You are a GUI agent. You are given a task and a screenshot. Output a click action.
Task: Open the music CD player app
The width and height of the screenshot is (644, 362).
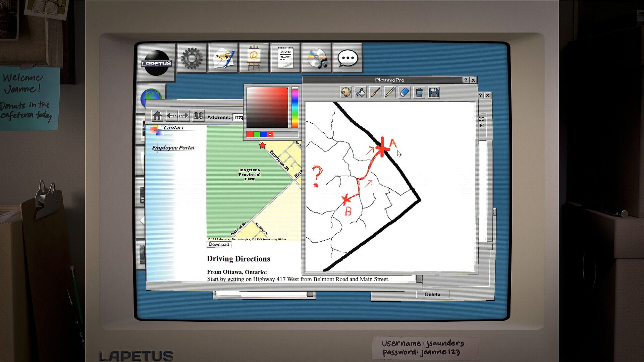click(317, 58)
